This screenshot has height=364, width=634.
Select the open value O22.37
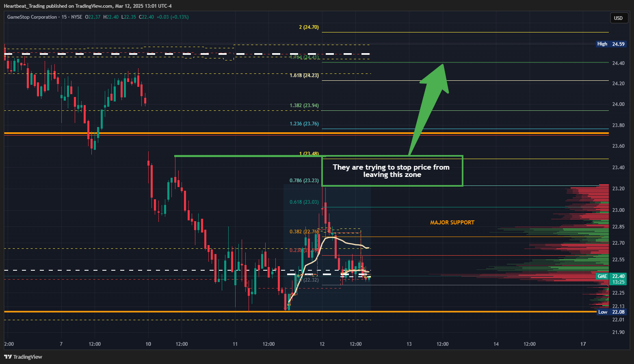click(93, 17)
